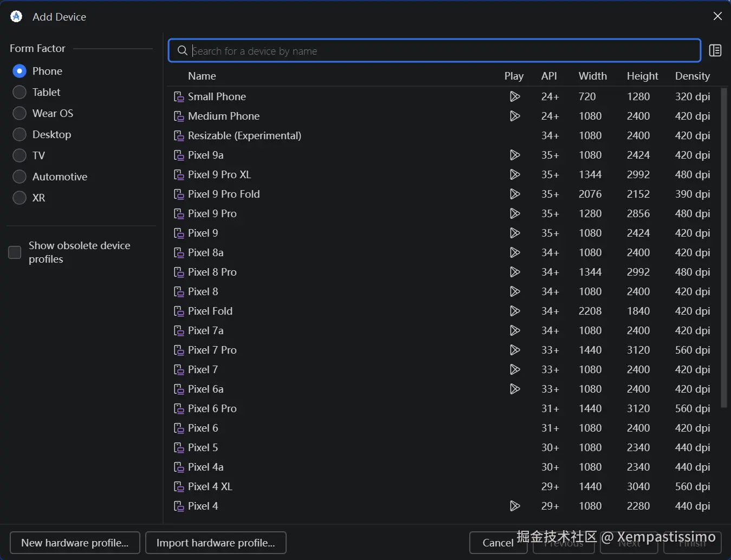Click the Play Store icon for Medium Phone
Screen dimensions: 731x560
coord(515,116)
